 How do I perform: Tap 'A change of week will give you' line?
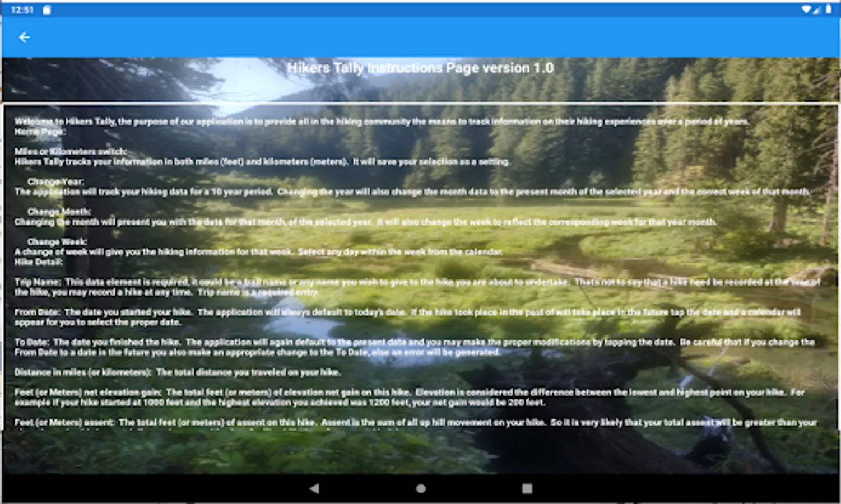coord(258,253)
